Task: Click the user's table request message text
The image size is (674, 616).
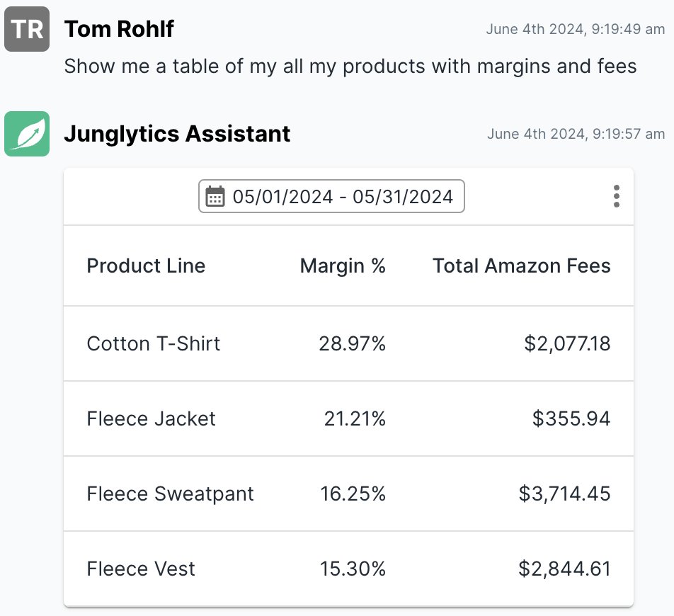Action: click(350, 67)
